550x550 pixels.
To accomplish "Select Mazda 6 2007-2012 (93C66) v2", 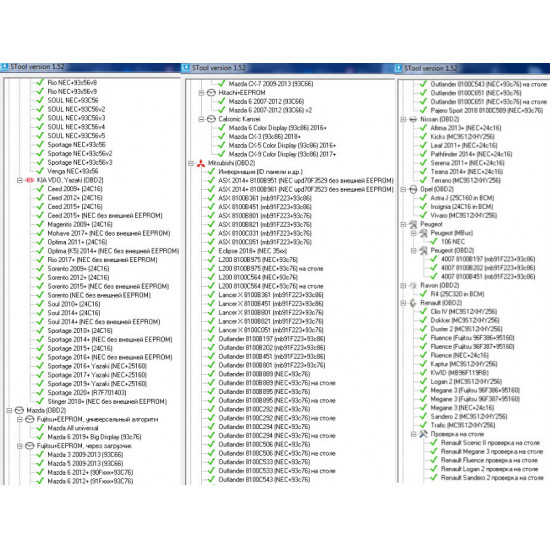I will 270,110.
